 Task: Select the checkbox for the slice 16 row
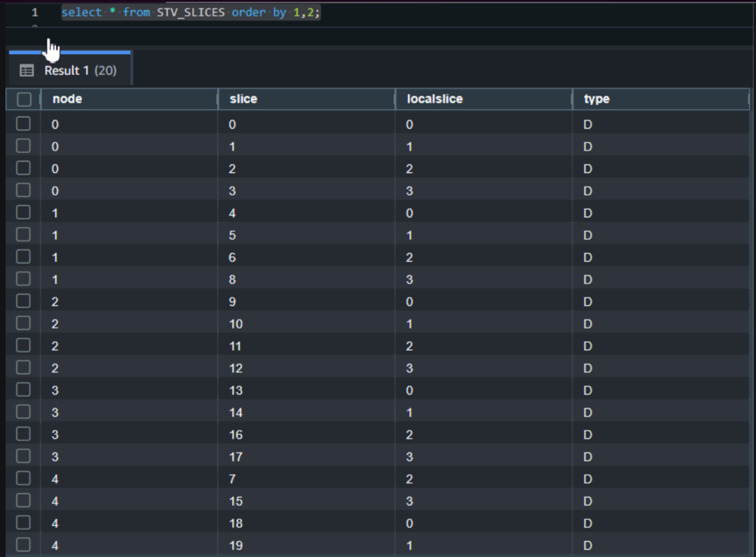tap(23, 435)
